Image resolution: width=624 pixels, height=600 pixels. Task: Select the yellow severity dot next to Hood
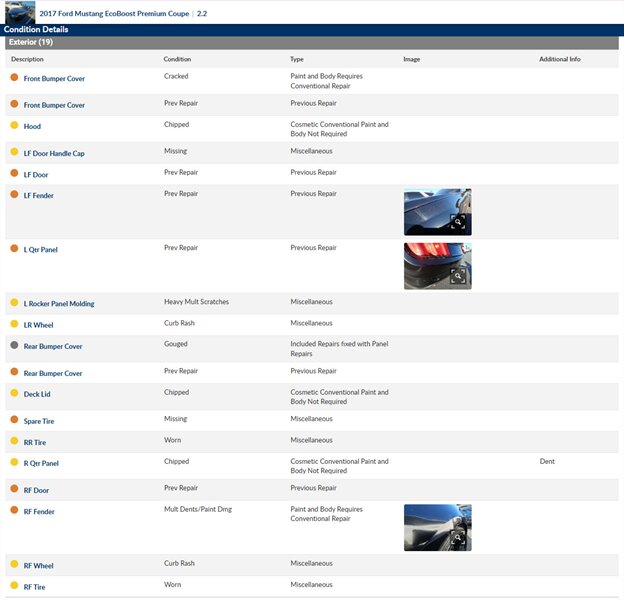14,126
